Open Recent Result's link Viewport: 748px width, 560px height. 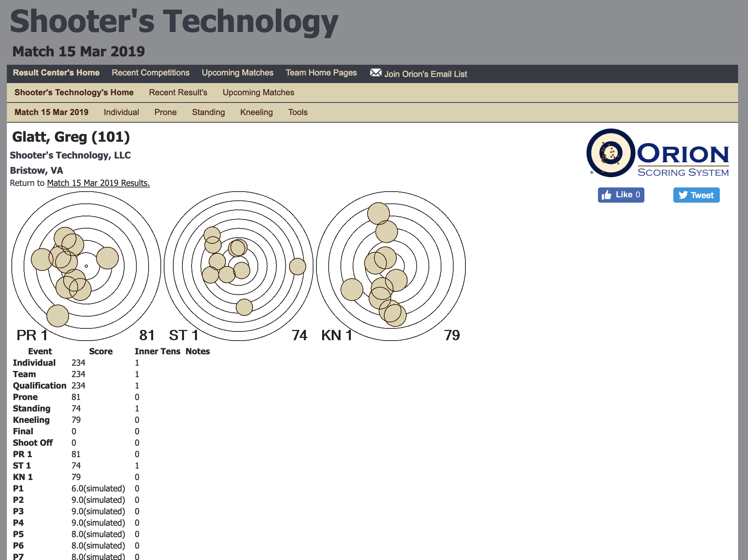coord(178,93)
